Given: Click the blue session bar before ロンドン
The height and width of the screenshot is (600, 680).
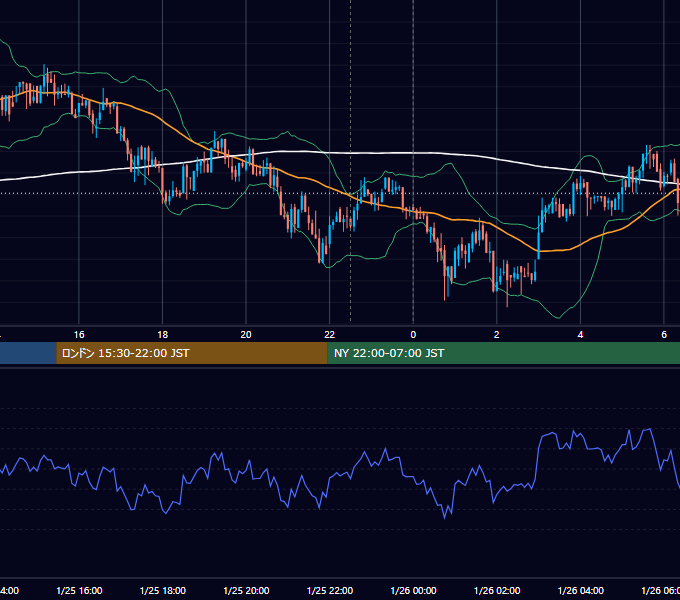Looking at the screenshot, I should [x=28, y=353].
